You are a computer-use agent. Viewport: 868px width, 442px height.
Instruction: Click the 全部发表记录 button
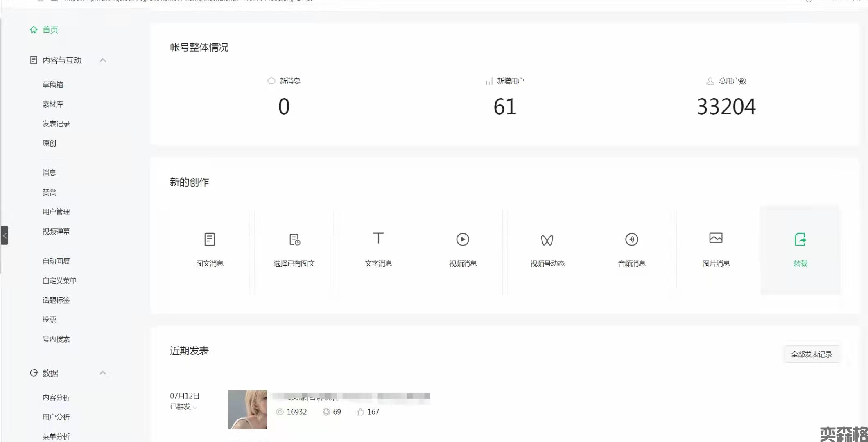click(811, 354)
